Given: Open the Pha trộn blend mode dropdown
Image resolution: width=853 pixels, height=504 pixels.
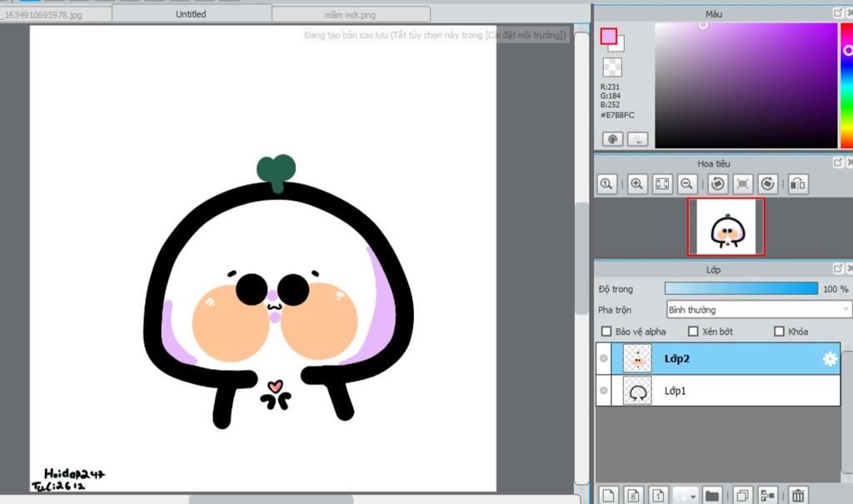Looking at the screenshot, I should pos(758,310).
